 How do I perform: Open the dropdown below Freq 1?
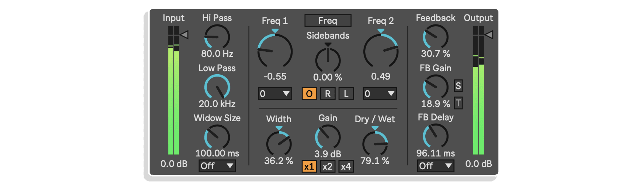275,94
